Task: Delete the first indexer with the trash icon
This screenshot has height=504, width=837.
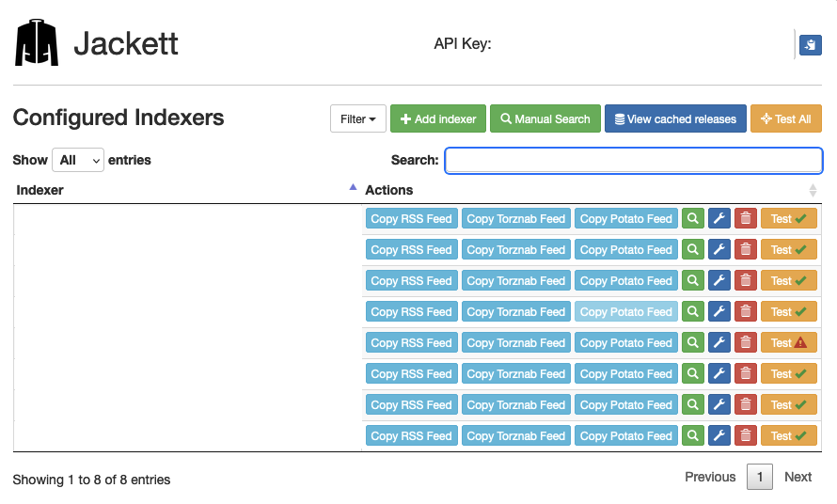Action: point(746,218)
